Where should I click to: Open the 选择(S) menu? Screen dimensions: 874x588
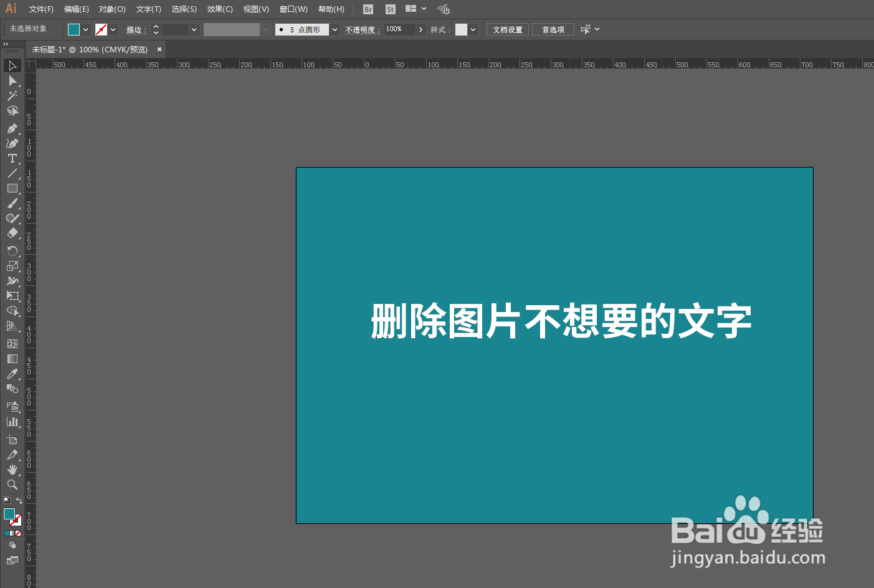click(x=184, y=9)
